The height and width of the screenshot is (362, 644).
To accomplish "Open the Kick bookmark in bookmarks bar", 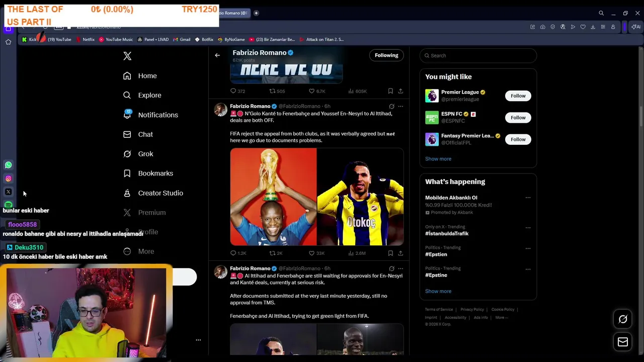I will [29, 39].
